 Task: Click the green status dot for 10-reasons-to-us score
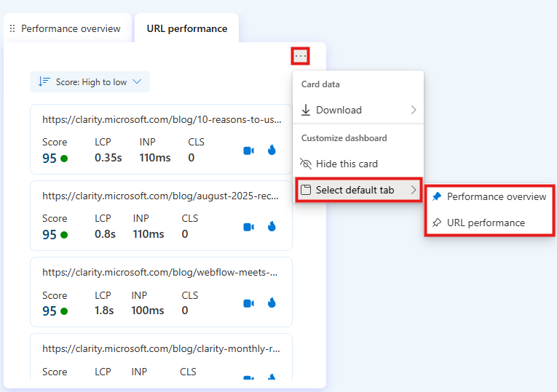click(64, 159)
